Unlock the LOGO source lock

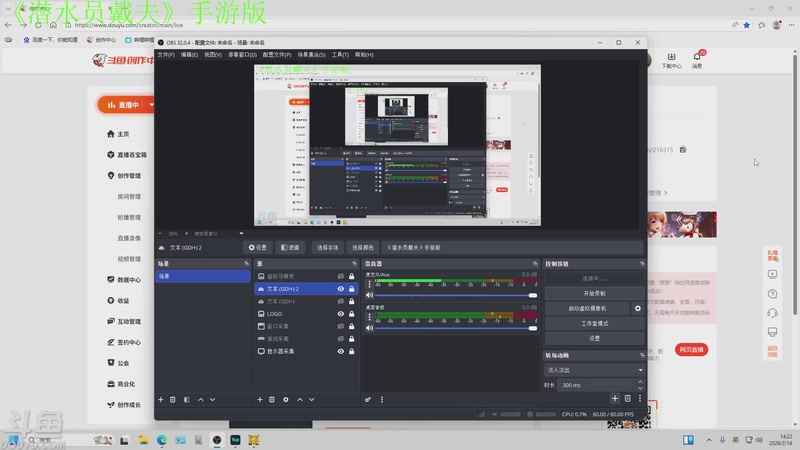tap(352, 314)
